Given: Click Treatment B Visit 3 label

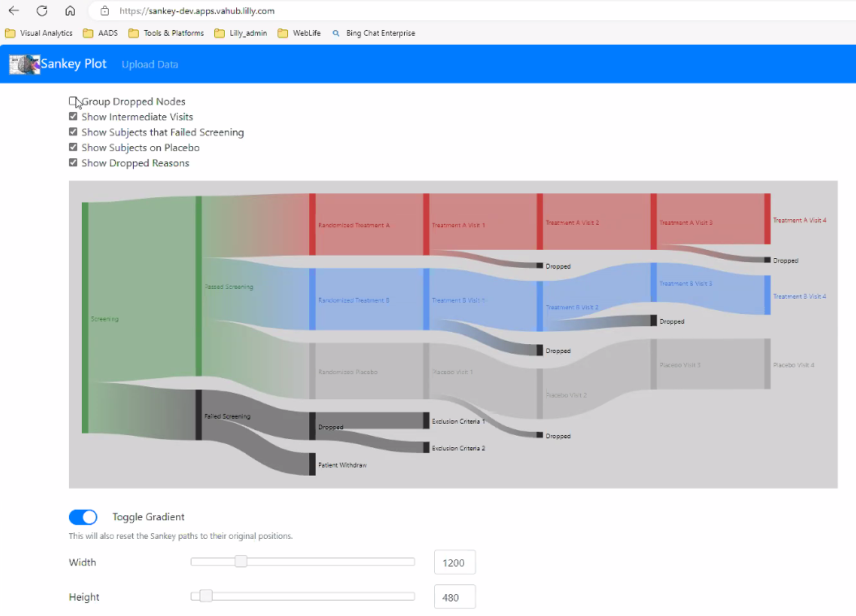Looking at the screenshot, I should pos(686,283).
